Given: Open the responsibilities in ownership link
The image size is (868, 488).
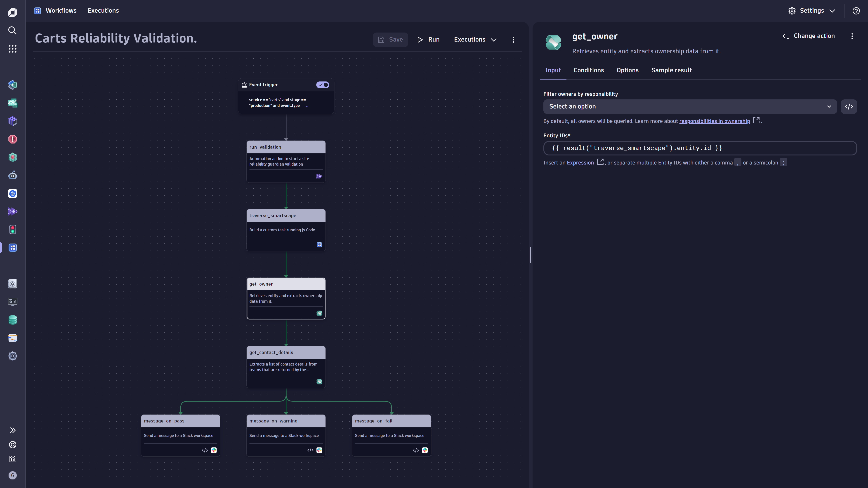Looking at the screenshot, I should click(x=715, y=121).
